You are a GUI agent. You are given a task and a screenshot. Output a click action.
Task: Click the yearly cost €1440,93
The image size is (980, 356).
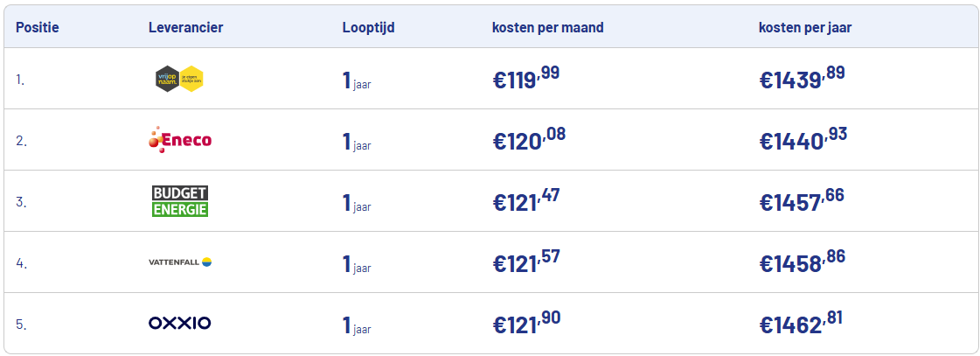[803, 140]
